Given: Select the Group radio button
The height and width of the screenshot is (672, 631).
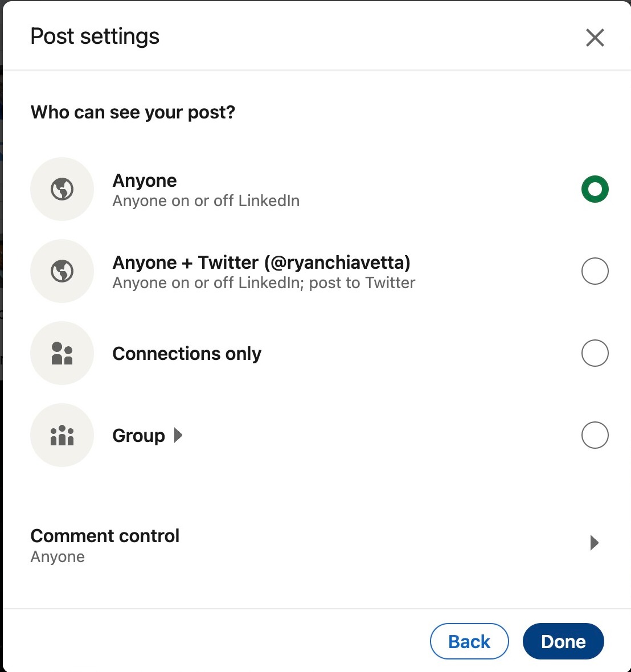Looking at the screenshot, I should pos(595,435).
